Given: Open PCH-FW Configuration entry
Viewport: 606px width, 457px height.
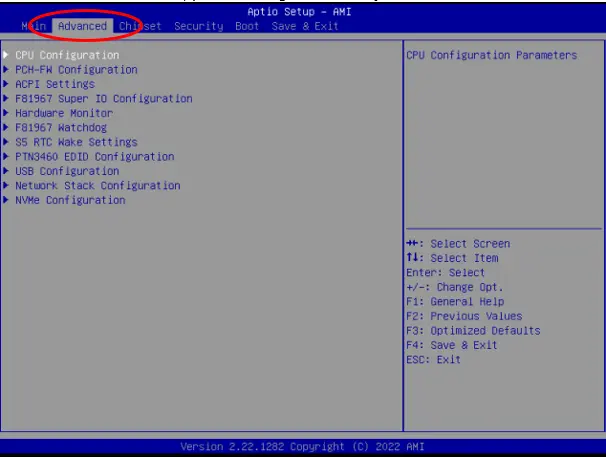Looking at the screenshot, I should [x=76, y=70].
